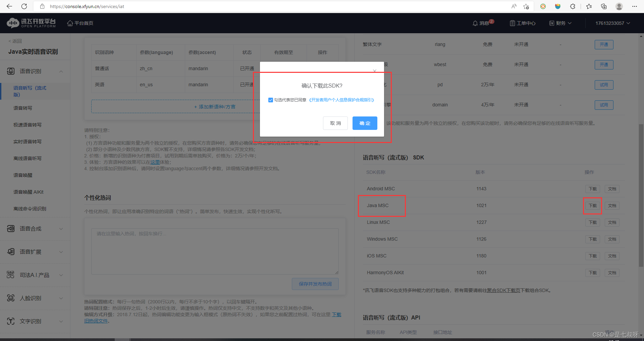The width and height of the screenshot is (644, 341).
Task: Click the browser address bar URL
Action: [87, 6]
